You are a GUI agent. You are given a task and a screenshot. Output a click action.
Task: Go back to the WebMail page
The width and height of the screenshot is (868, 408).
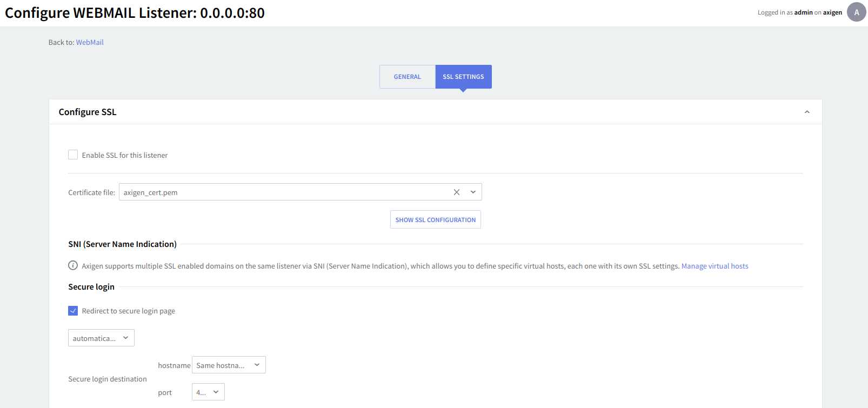tap(90, 42)
